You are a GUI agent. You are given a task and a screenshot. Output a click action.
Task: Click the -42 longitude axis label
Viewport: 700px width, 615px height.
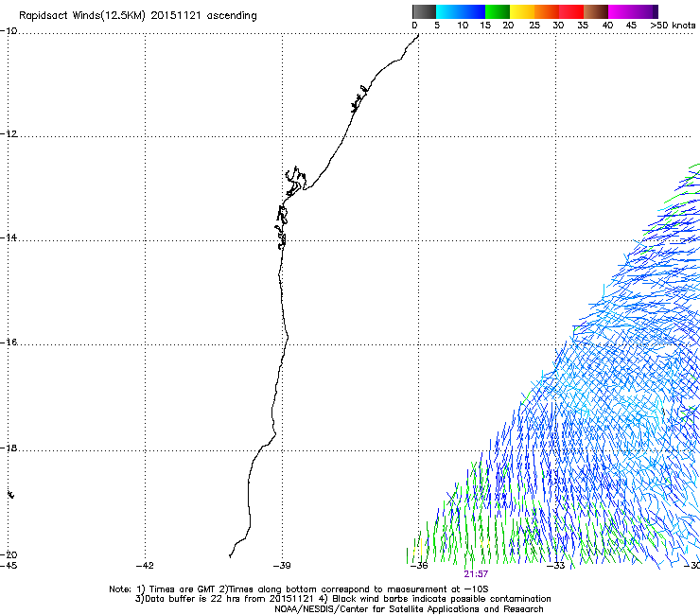(x=145, y=566)
